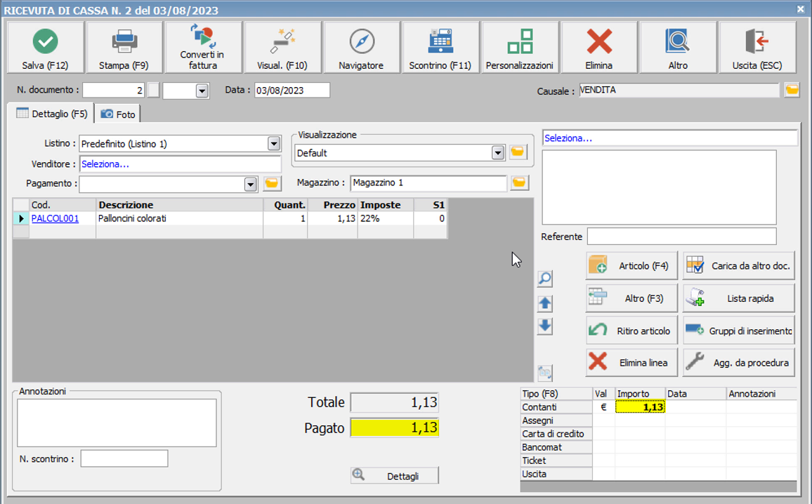Viewport: 812px width, 504px height.
Task: Add an item with Articolo (F4)
Action: click(x=631, y=266)
